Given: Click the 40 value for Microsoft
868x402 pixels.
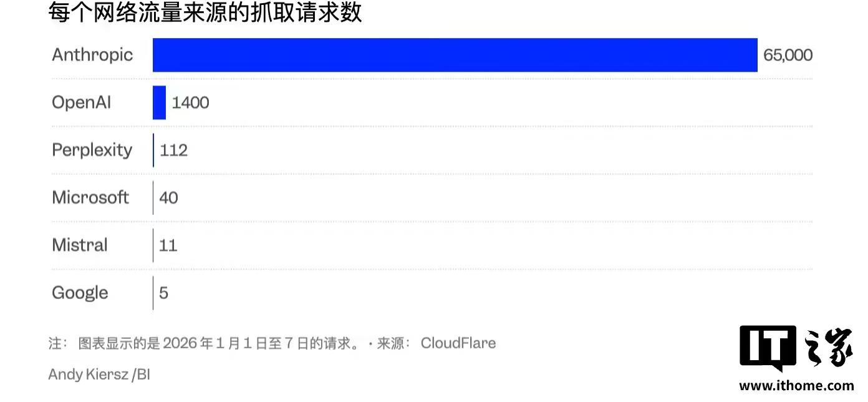Looking at the screenshot, I should click(168, 198).
